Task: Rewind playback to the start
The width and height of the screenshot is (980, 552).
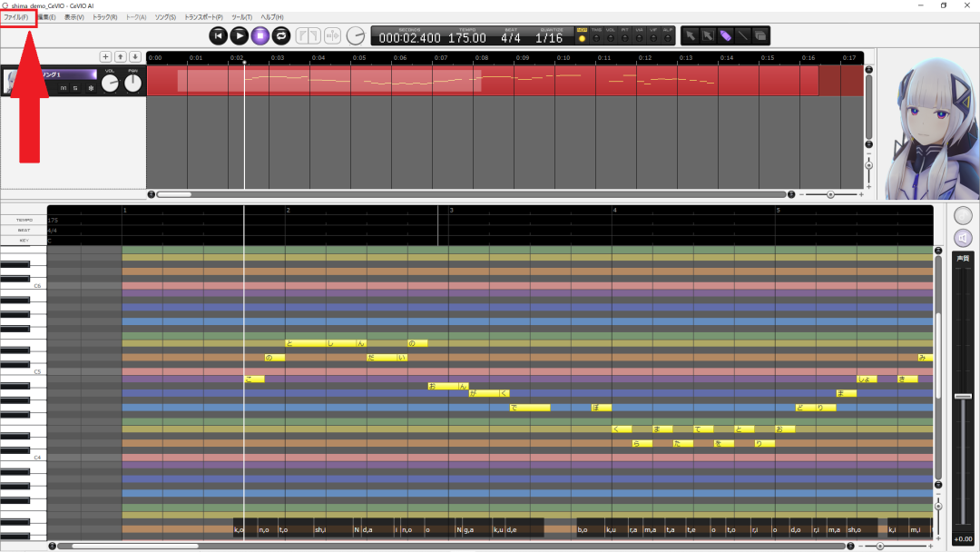Action: click(218, 36)
